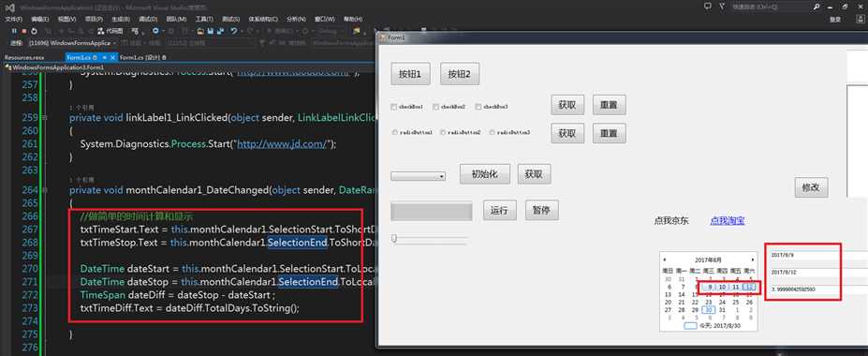Collapse the linkLabel1_LinkClicked method outline
This screenshot has width=868, height=356.
click(x=45, y=117)
